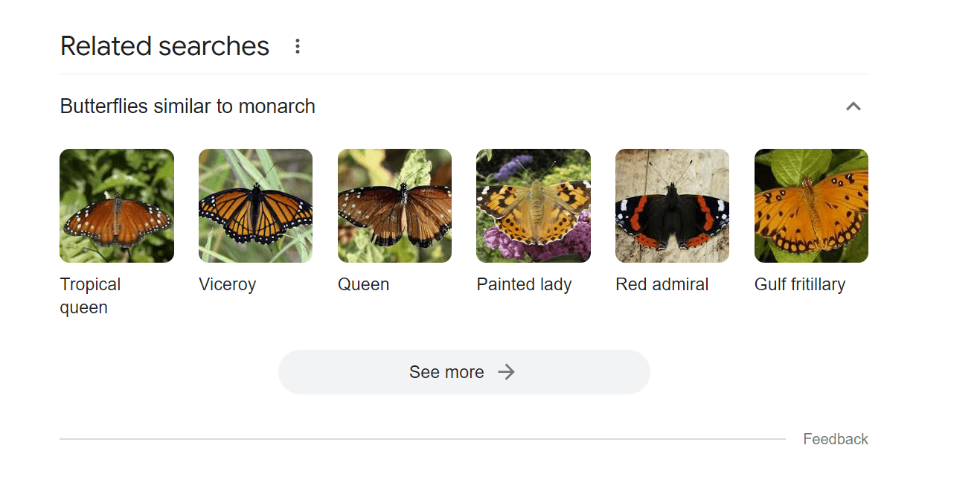Click the Related searches heading
The height and width of the screenshot is (480, 980).
tap(164, 45)
